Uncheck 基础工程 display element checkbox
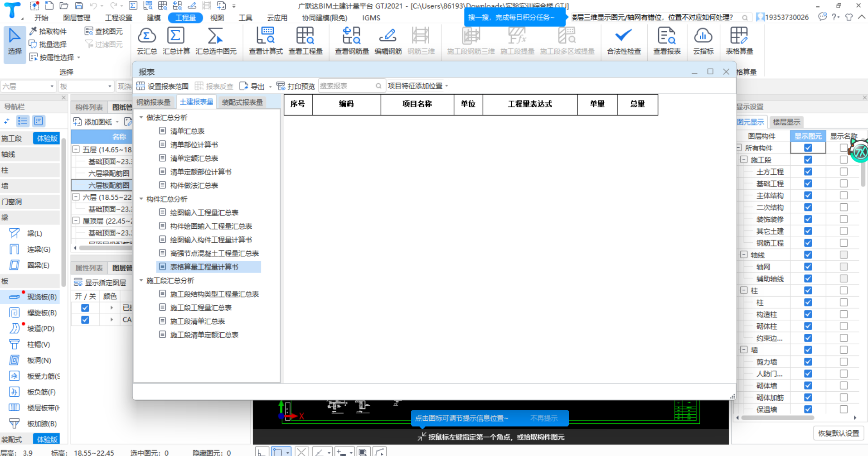 coord(808,183)
